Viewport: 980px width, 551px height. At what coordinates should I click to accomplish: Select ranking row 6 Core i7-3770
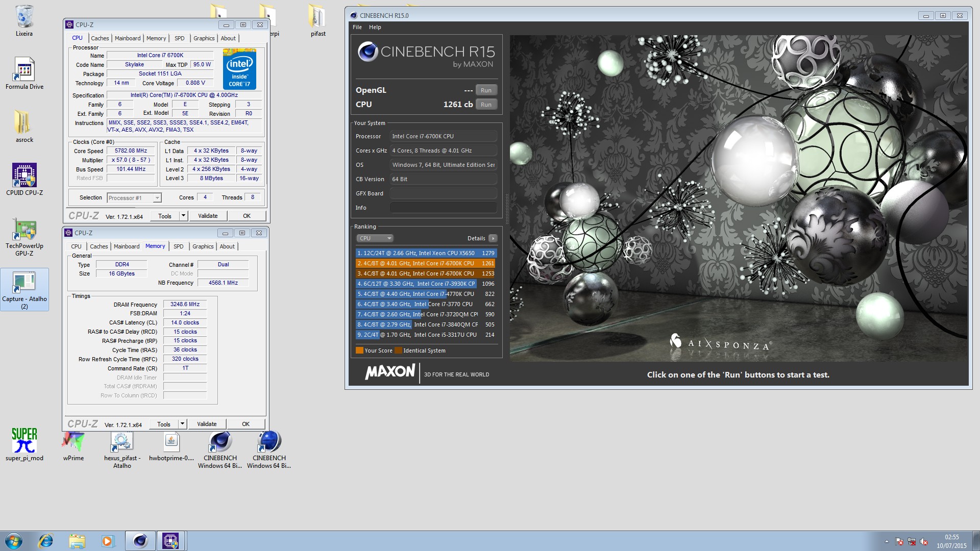pyautogui.click(x=426, y=304)
